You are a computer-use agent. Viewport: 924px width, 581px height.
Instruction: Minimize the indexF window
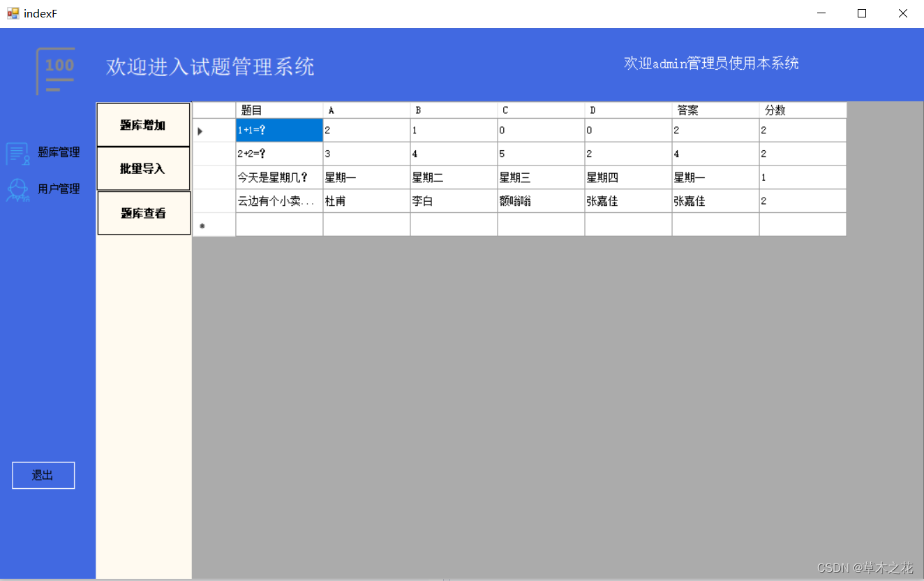click(821, 13)
